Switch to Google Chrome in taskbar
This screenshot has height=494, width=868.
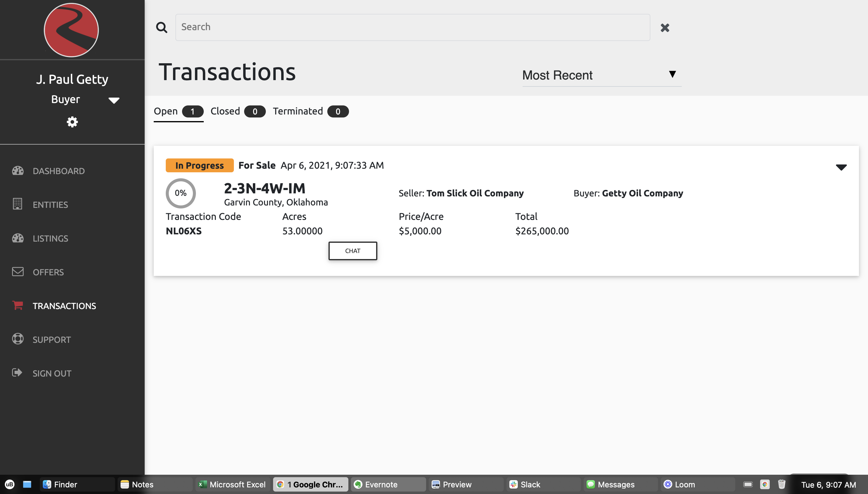click(311, 484)
